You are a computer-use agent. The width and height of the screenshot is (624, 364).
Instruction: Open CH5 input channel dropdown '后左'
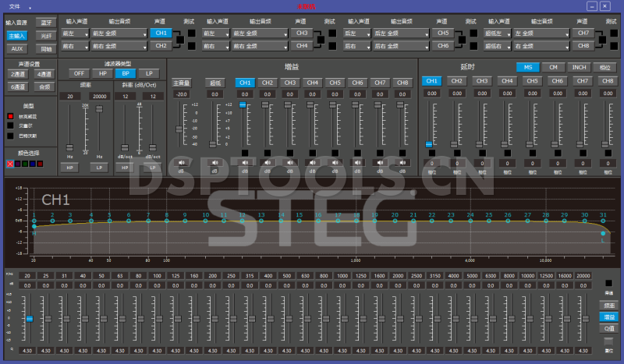pyautogui.click(x=357, y=34)
